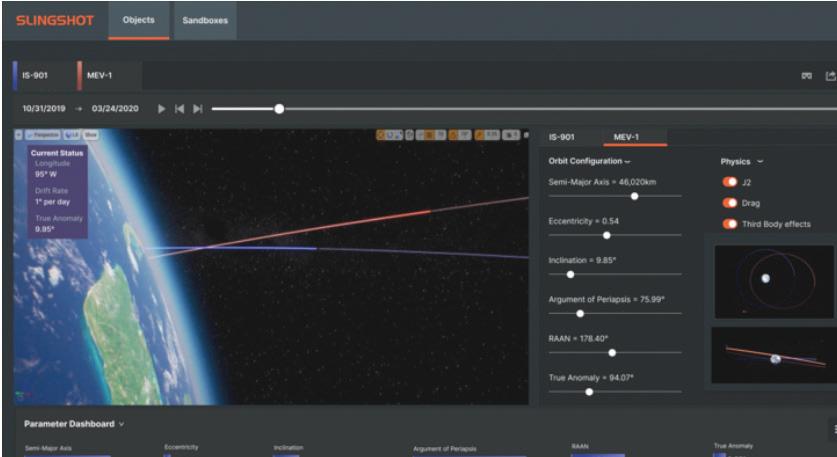Click the 'Argument of Periapsis = 75.99°' label
The image size is (837, 457).
point(606,300)
